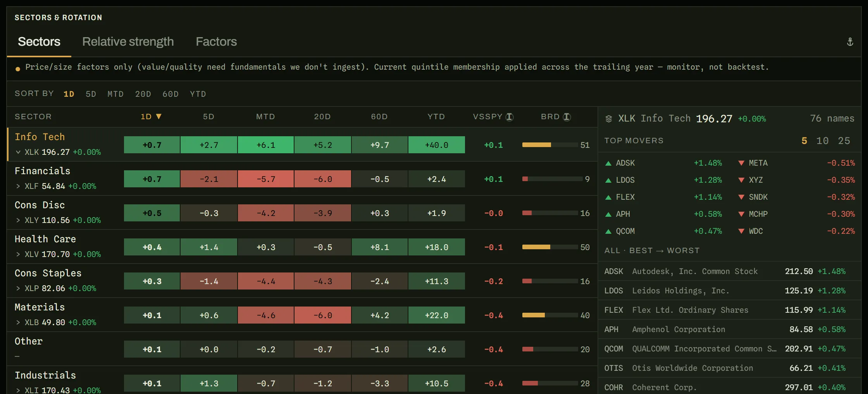Viewport: 868px width, 394px height.
Task: Click the 1D column sort arrow
Action: coord(158,116)
